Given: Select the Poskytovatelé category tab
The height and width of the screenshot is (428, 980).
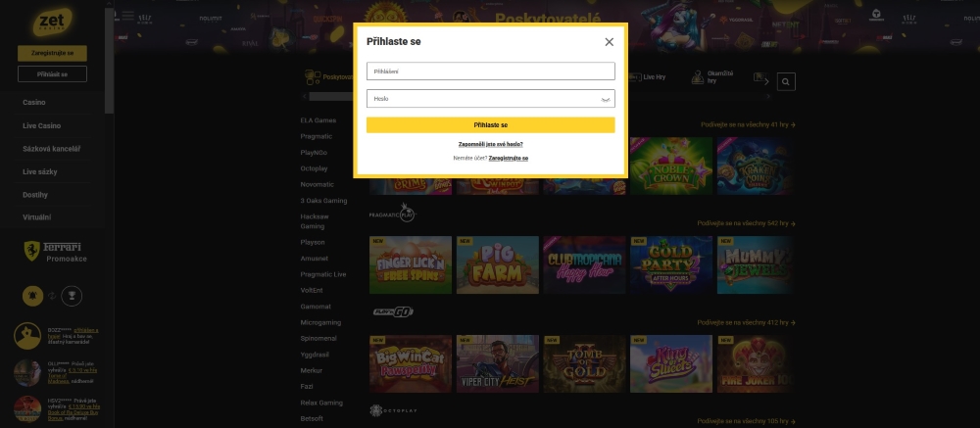Looking at the screenshot, I should [x=328, y=77].
